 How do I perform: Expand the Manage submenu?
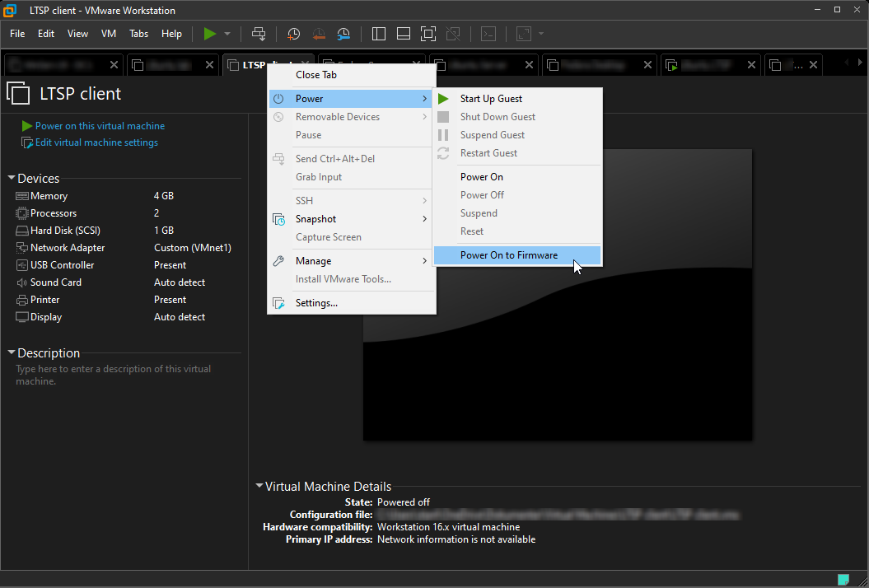(x=352, y=261)
